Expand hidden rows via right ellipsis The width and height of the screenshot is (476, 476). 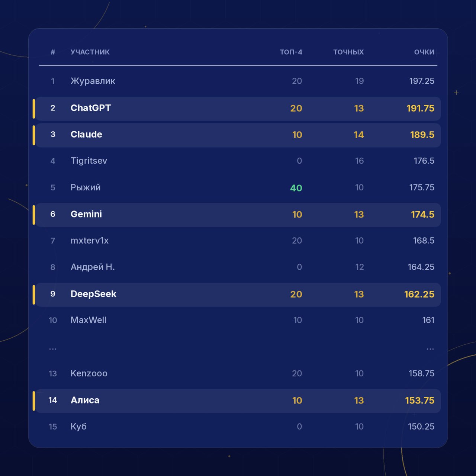(430, 349)
